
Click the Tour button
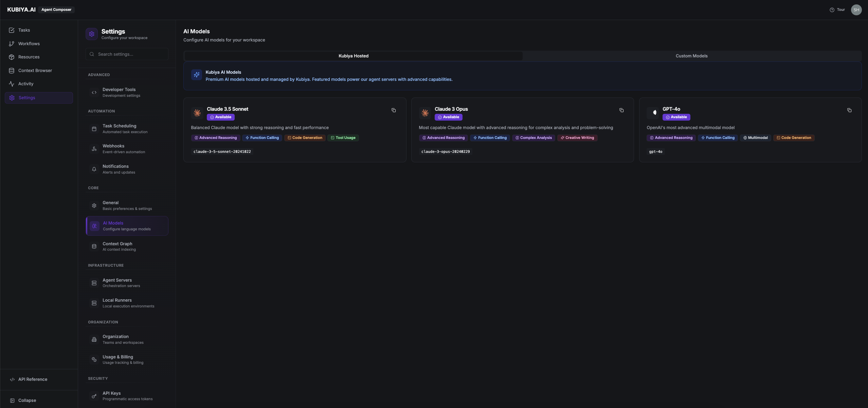(x=837, y=10)
